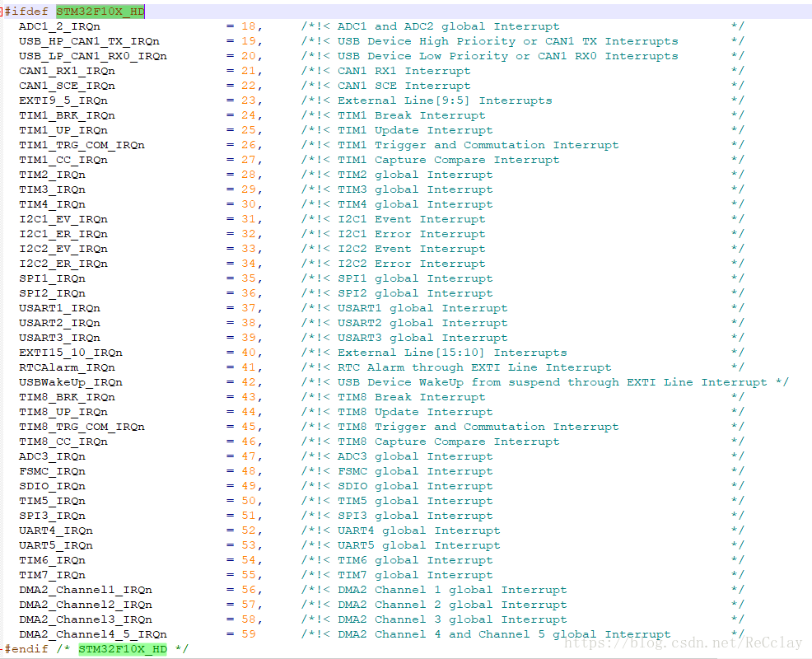Click the #endif directive keyword

point(26,648)
